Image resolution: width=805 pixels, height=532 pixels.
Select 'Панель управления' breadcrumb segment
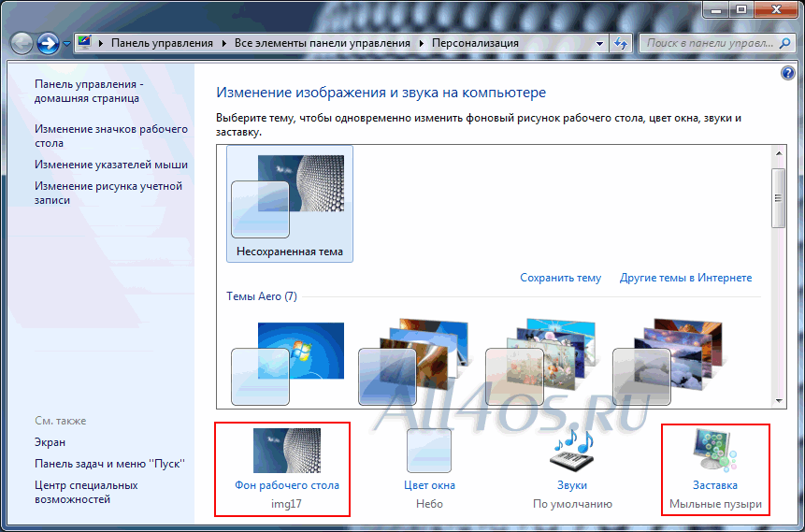click(163, 44)
